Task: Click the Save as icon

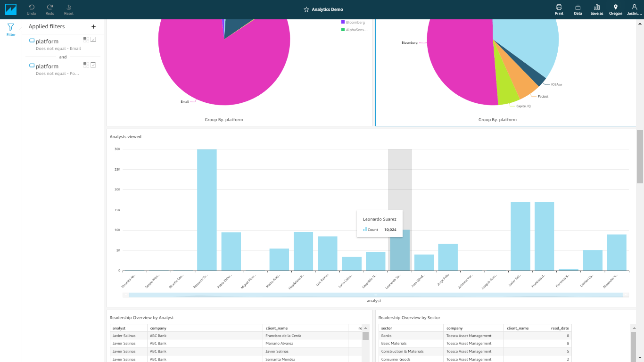Action: pyautogui.click(x=597, y=7)
